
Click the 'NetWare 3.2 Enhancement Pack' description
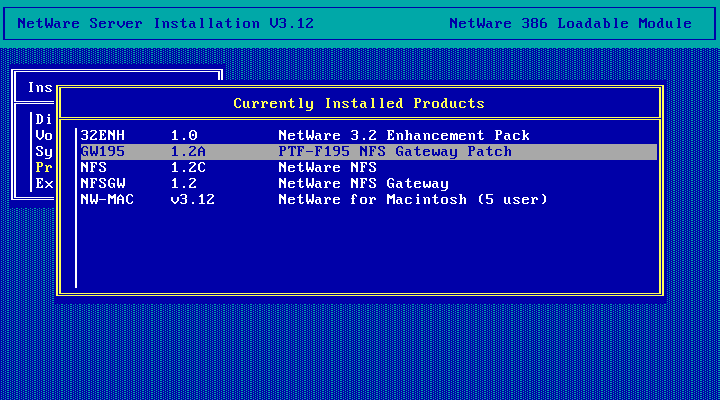(404, 135)
